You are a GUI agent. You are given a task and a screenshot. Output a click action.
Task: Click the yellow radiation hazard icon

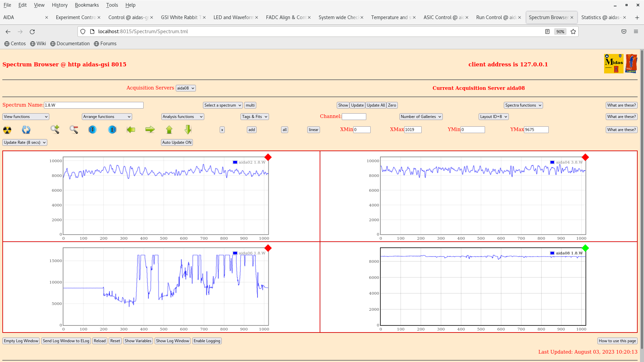click(7, 130)
